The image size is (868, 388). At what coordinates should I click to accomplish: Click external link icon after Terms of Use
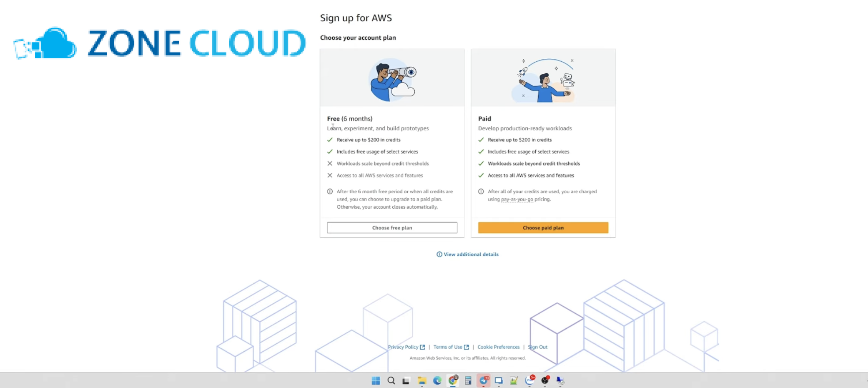(467, 347)
